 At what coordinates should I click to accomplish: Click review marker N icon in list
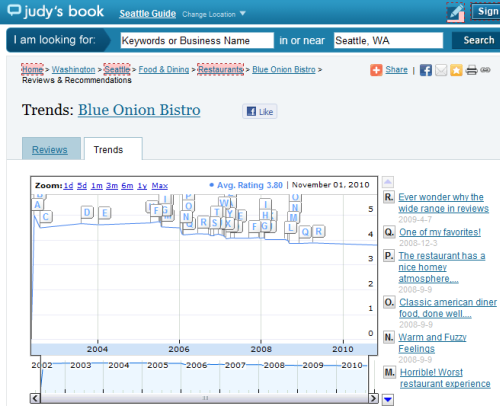coord(389,337)
